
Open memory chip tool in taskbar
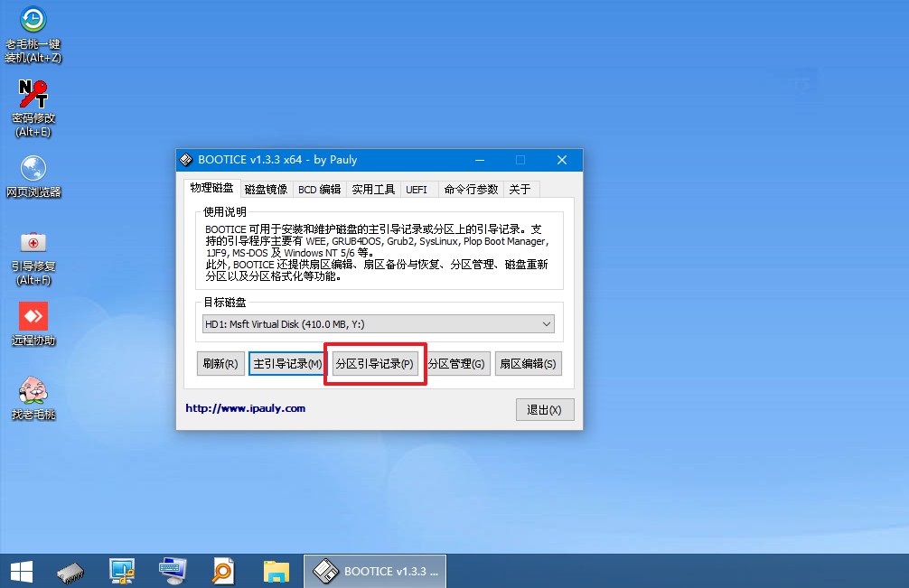[70, 571]
